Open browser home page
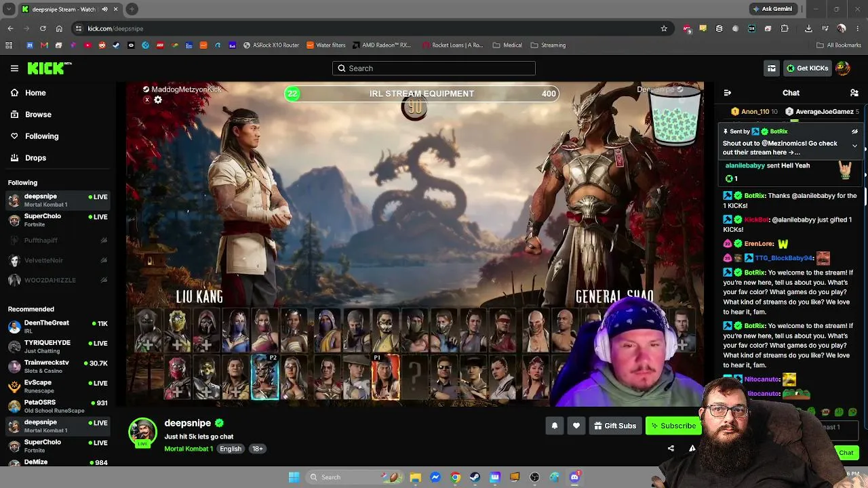 [59, 28]
